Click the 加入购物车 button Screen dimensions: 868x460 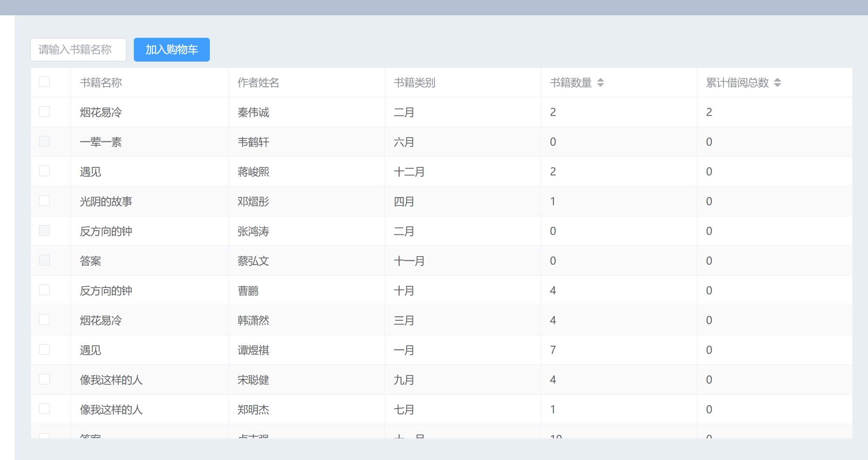[172, 50]
